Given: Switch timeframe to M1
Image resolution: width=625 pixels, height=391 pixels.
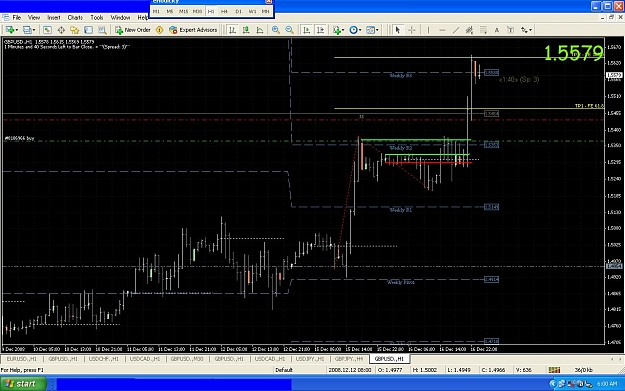Looking at the screenshot, I should [x=156, y=12].
